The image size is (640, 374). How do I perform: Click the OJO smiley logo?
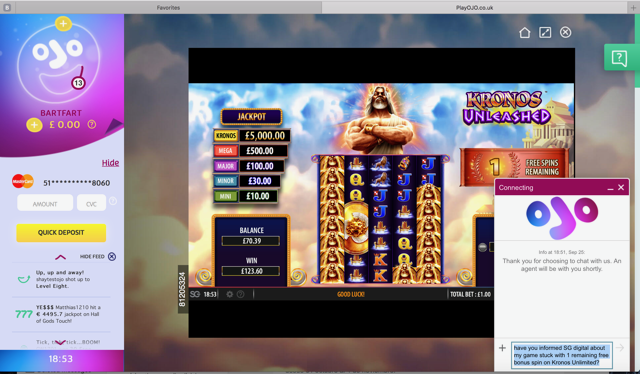tap(58, 63)
